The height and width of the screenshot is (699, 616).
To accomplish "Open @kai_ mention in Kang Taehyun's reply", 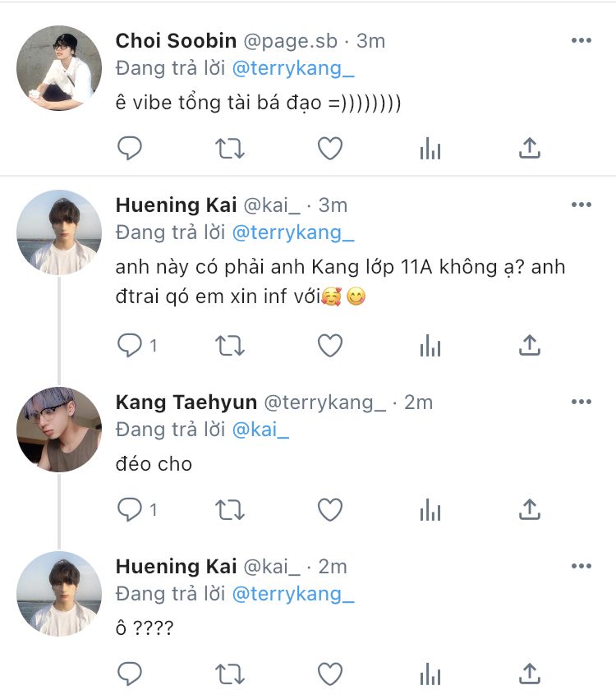I will click(261, 430).
